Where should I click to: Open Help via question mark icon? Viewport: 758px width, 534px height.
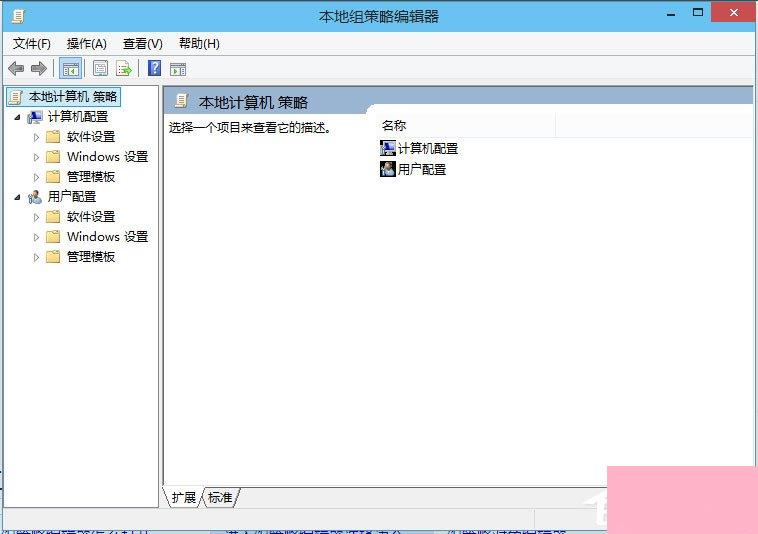[154, 68]
